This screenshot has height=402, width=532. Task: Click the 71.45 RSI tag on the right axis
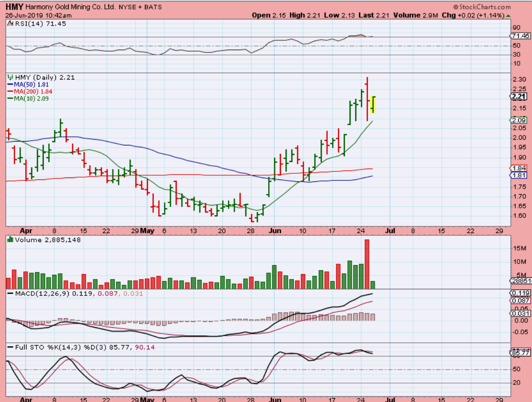pos(521,36)
